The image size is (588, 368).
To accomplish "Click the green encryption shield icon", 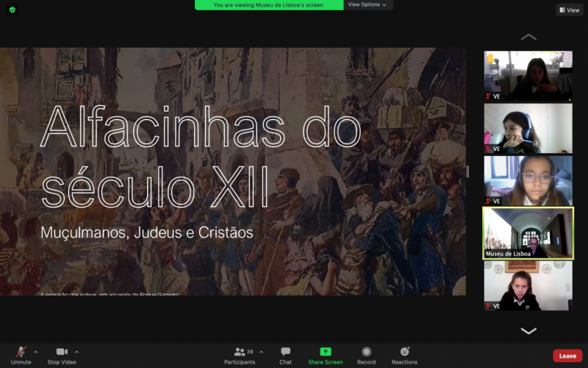I will (x=12, y=10).
